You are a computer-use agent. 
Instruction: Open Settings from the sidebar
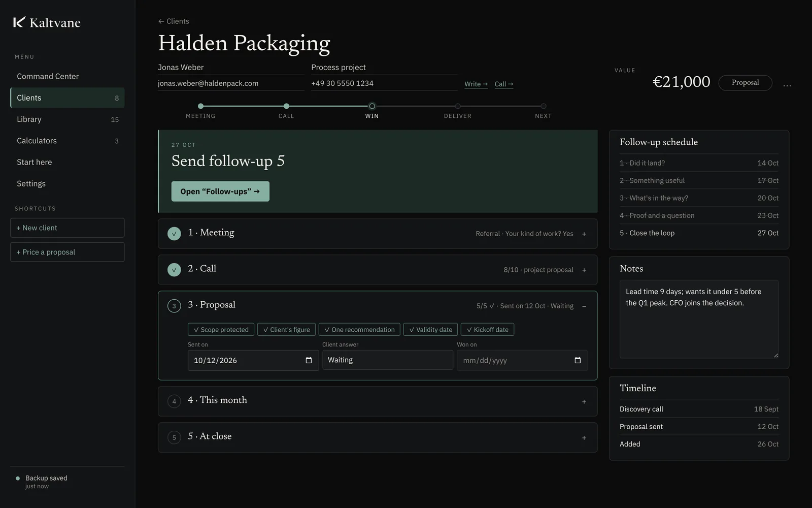(67, 183)
